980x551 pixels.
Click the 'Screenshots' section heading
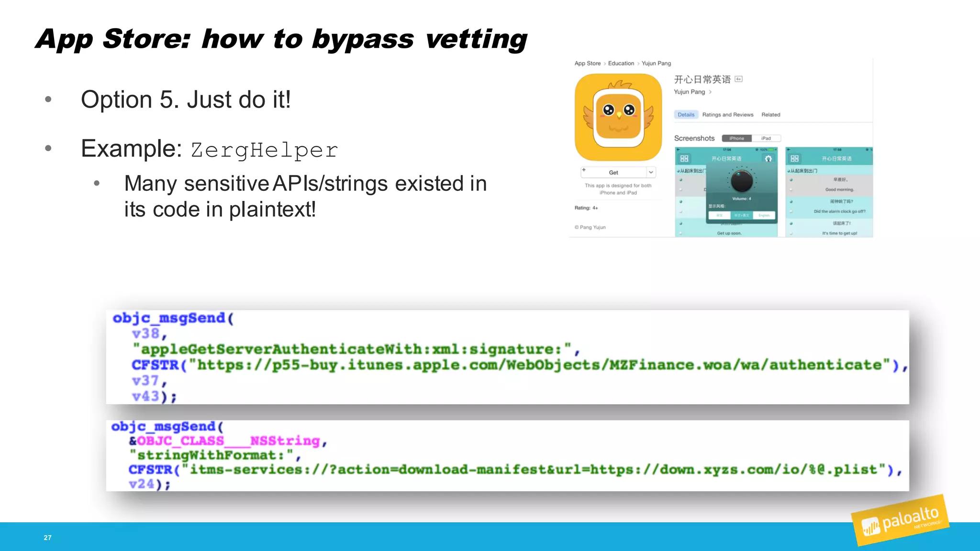(x=694, y=138)
